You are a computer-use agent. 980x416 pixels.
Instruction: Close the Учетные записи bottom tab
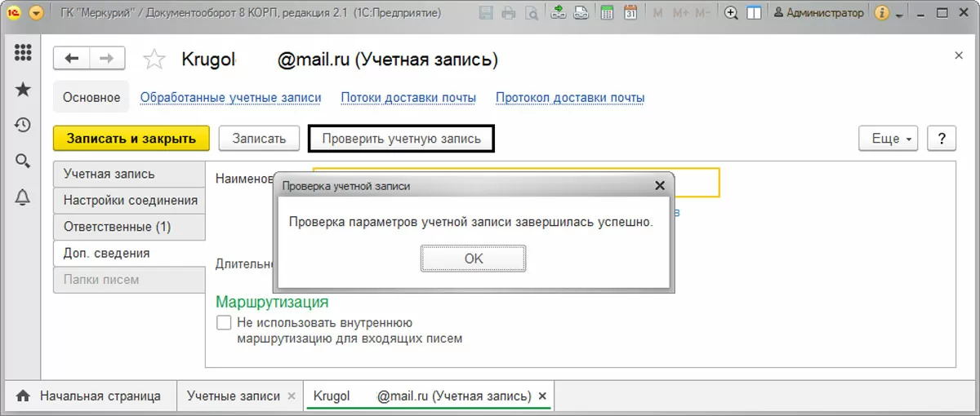point(293,396)
